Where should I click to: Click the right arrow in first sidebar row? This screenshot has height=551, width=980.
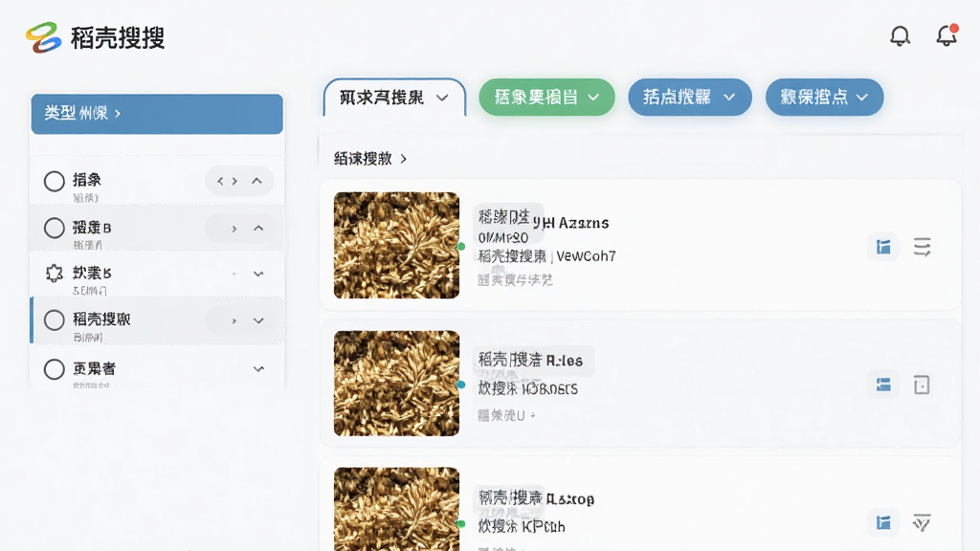[234, 181]
